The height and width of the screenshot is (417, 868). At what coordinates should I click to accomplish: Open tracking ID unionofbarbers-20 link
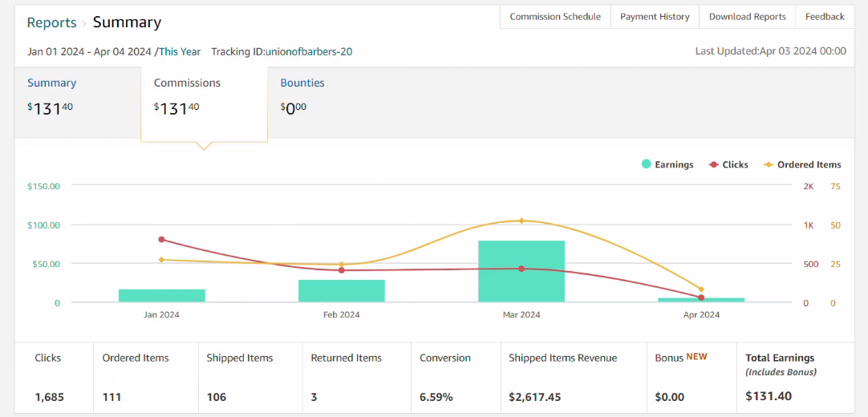[x=309, y=51]
